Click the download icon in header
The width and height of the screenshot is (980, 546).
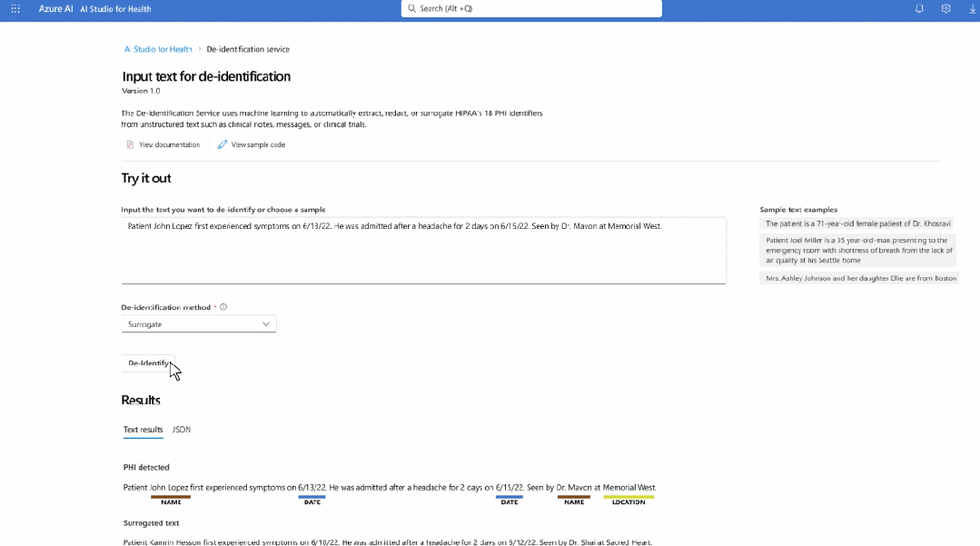[973, 9]
